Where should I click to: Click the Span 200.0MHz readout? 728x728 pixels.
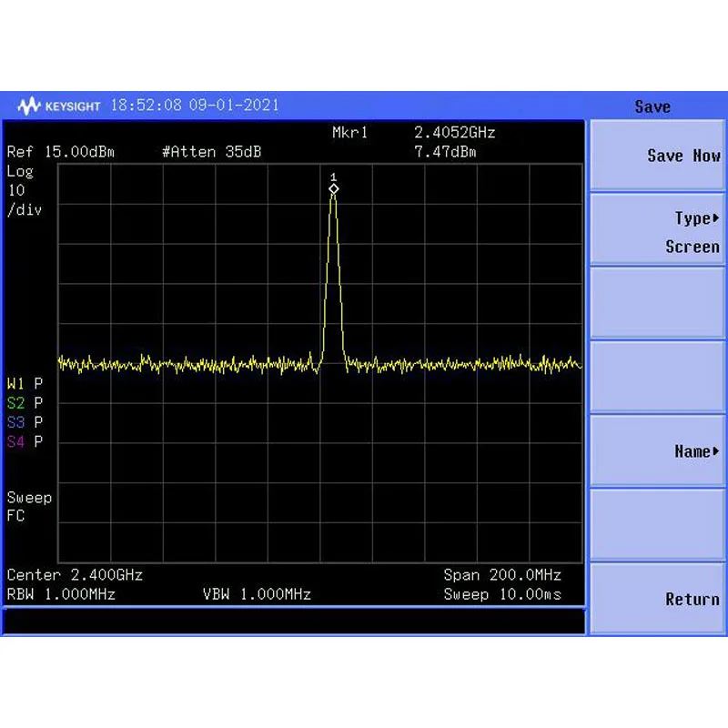502,575
